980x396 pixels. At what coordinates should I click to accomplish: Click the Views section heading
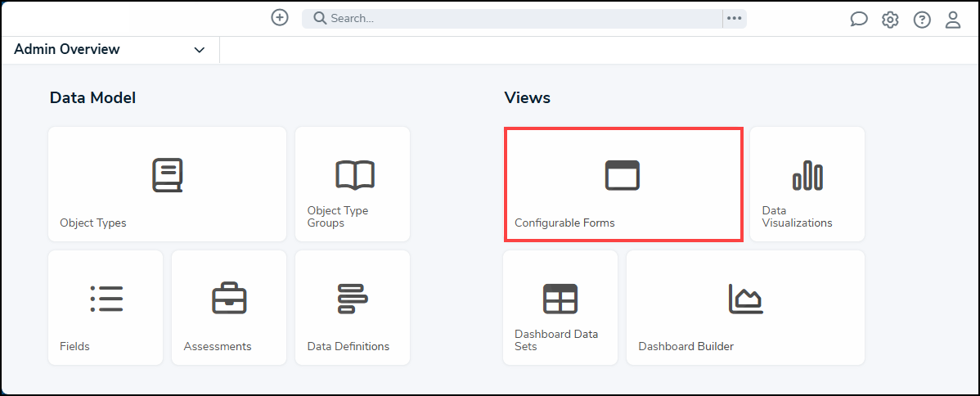[x=527, y=97]
